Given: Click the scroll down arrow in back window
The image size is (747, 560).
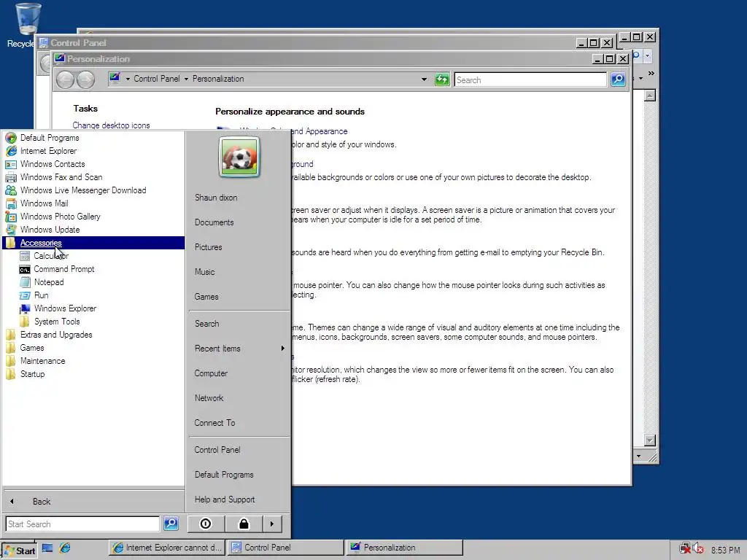Looking at the screenshot, I should 650,440.
